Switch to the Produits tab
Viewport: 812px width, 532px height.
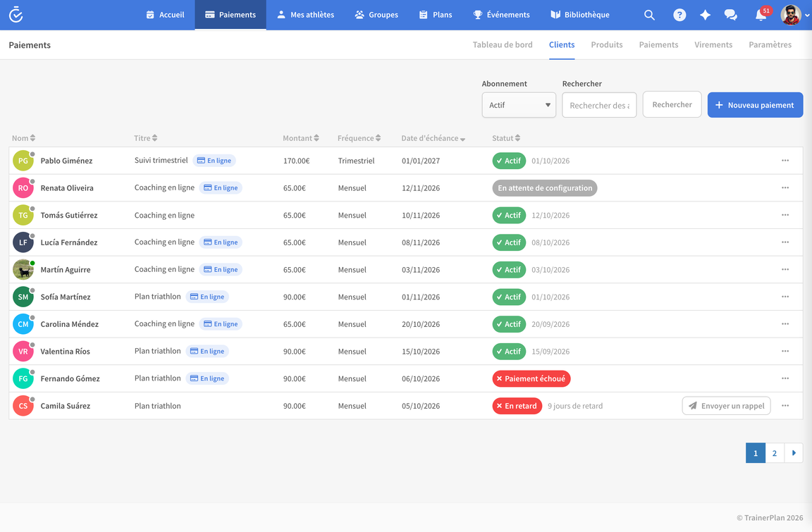[x=607, y=44]
